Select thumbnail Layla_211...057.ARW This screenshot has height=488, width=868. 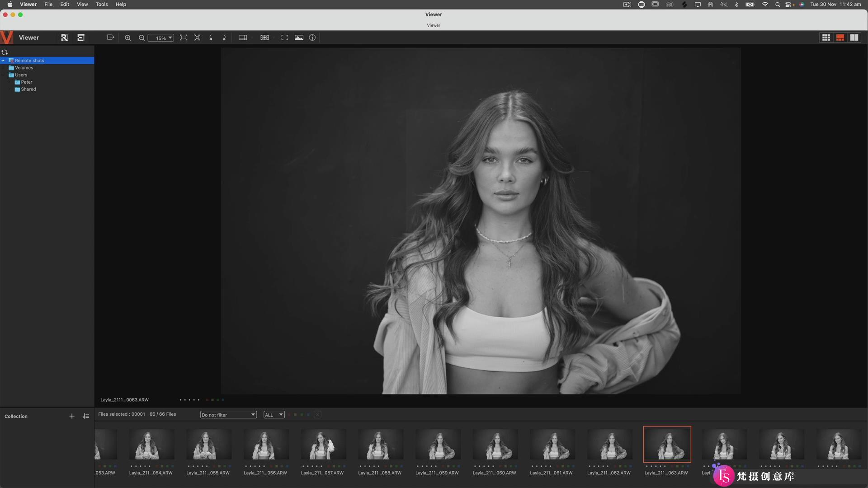click(323, 445)
